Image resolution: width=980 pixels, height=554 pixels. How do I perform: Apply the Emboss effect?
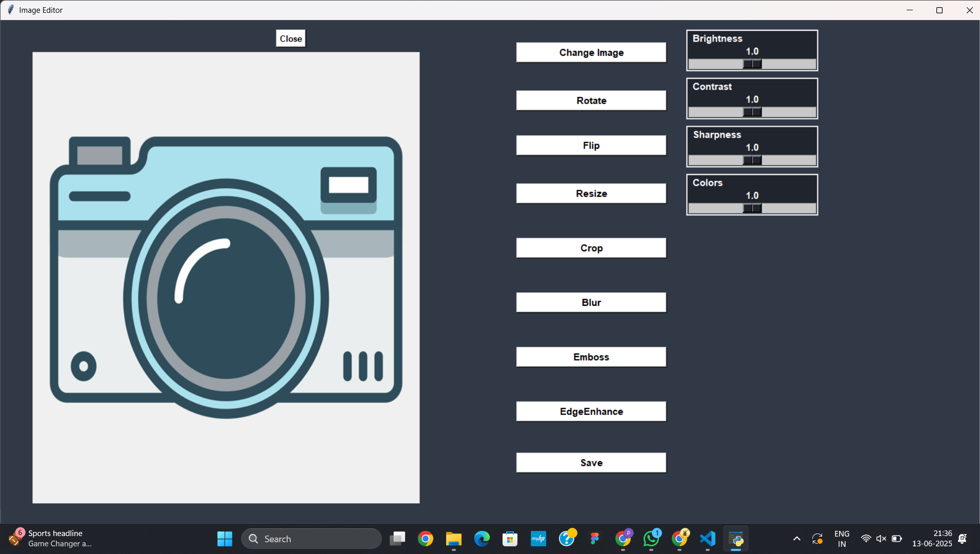tap(591, 357)
